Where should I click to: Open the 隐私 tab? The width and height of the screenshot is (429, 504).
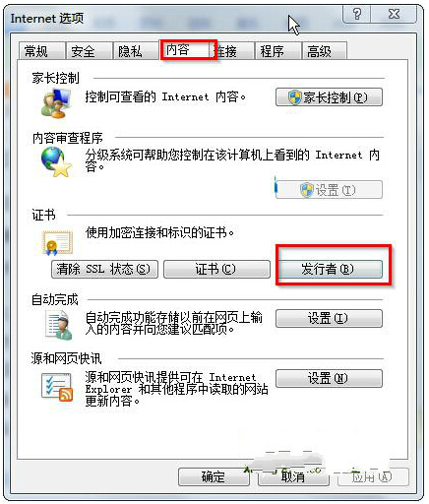135,51
